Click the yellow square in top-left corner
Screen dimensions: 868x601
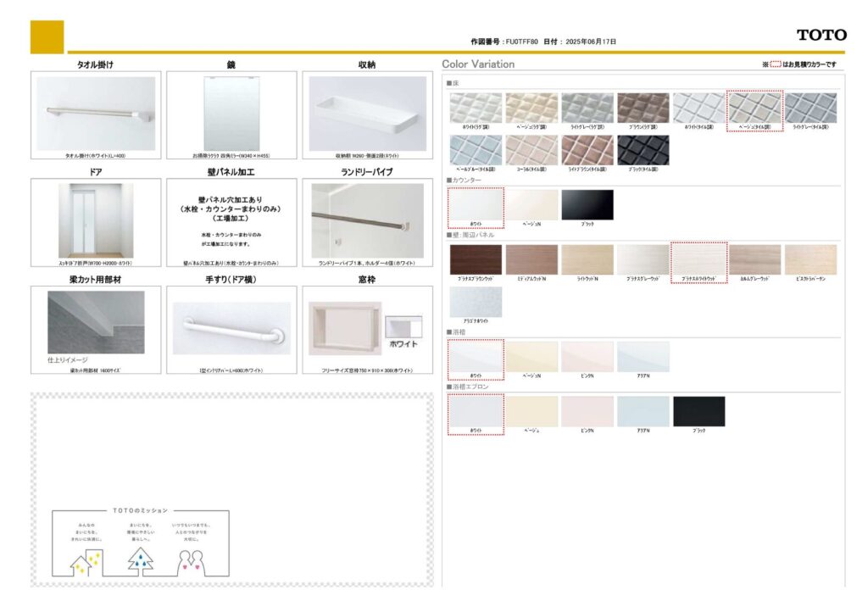[x=47, y=36]
